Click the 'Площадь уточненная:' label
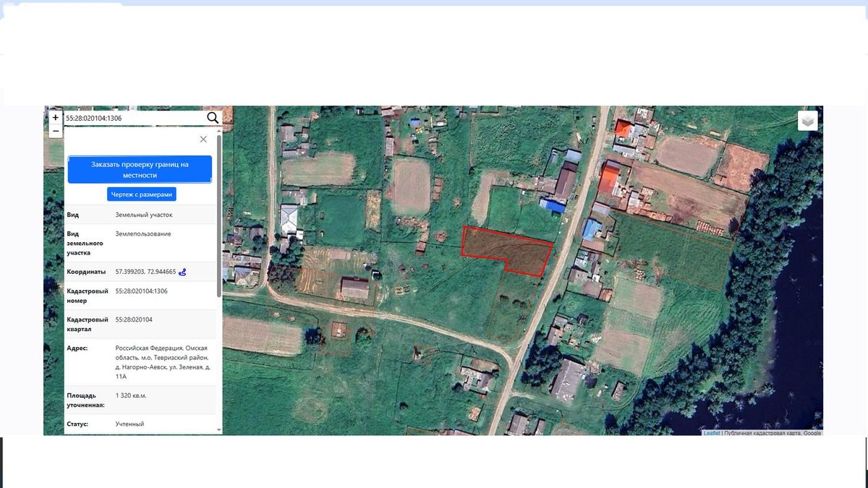 85,401
